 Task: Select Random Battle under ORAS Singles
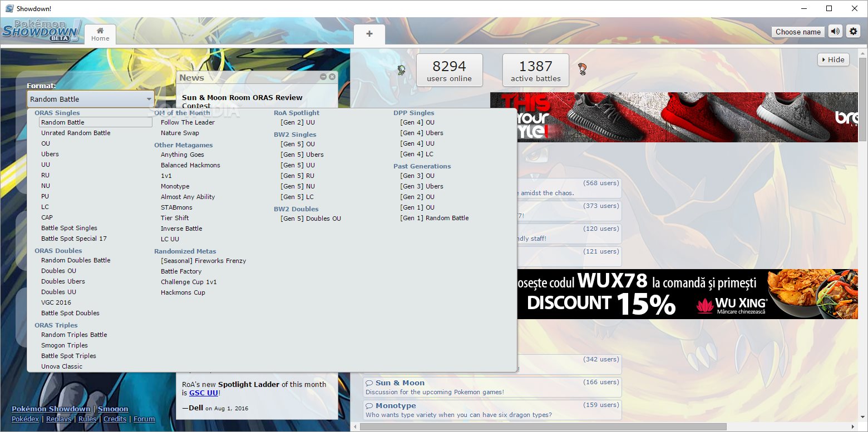[95, 122]
